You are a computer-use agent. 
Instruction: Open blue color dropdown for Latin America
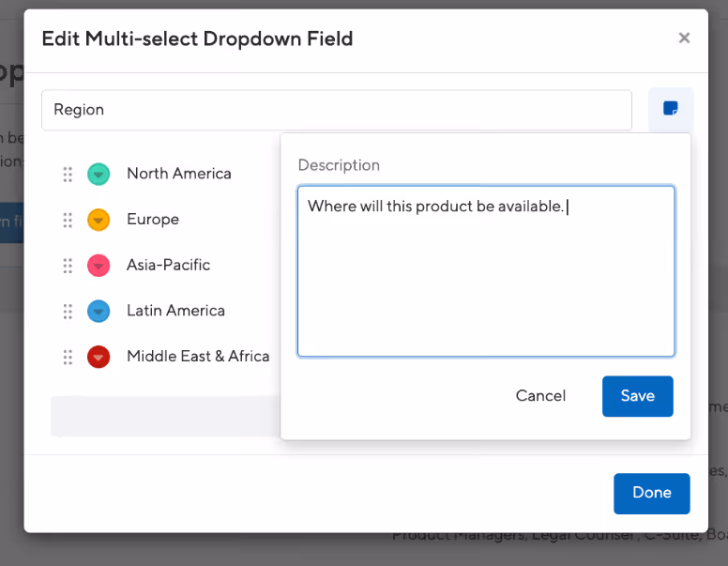[99, 311]
